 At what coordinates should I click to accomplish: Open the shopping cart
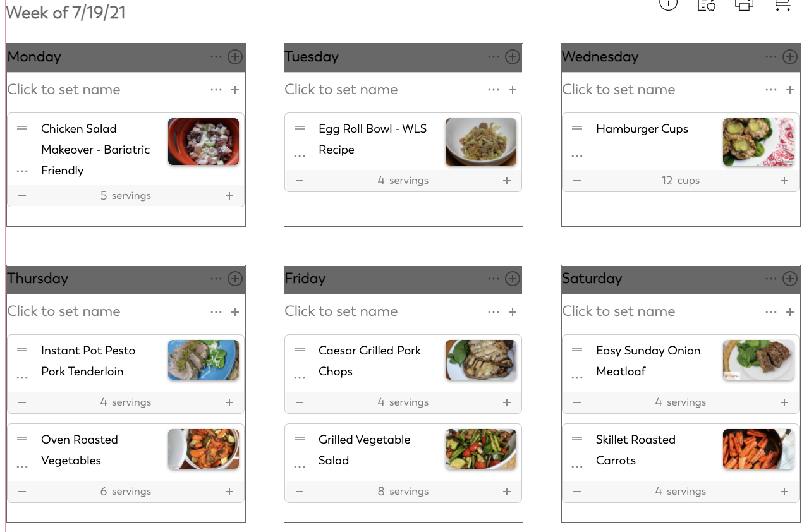pos(782,5)
